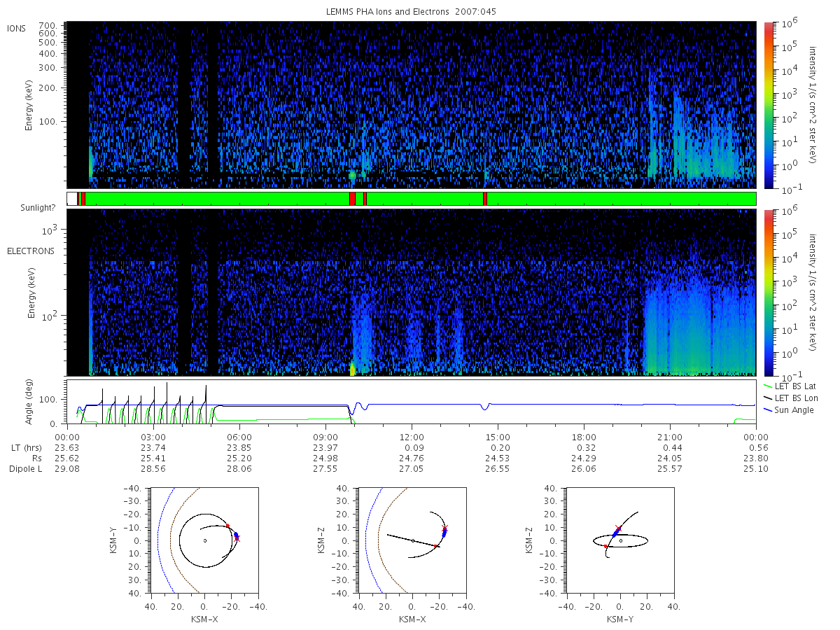Click the KSM-X vs KSM-Z orbit plot
This screenshot has width=840, height=630.
point(412,540)
